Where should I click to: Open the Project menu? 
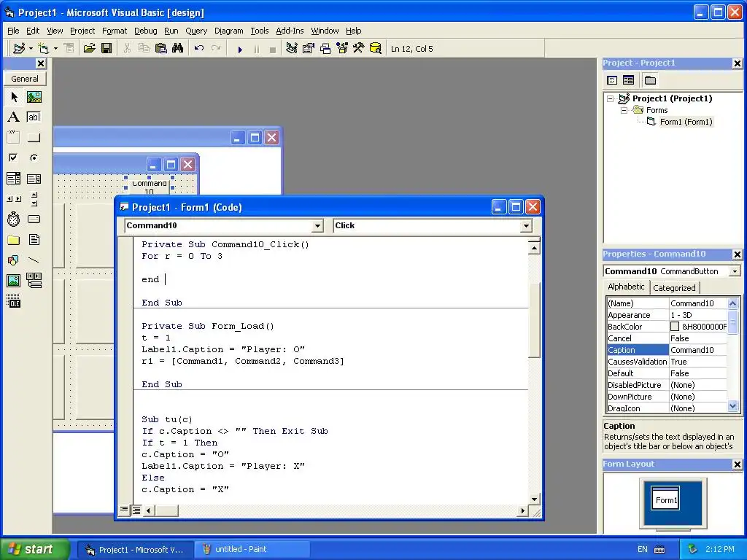tap(82, 31)
